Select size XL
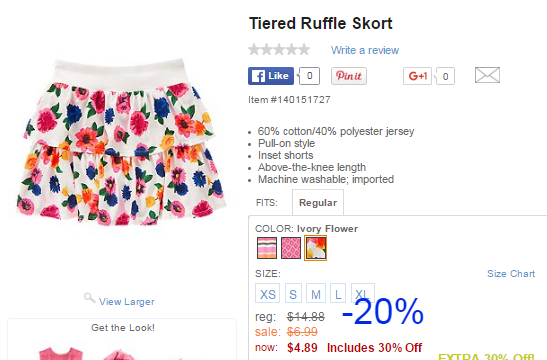This screenshot has height=360, width=547. click(x=362, y=292)
